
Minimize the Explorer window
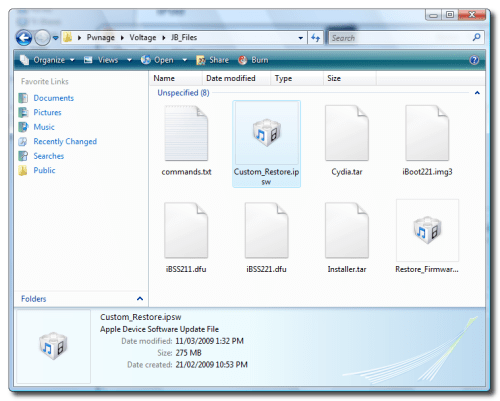tap(433, 15)
